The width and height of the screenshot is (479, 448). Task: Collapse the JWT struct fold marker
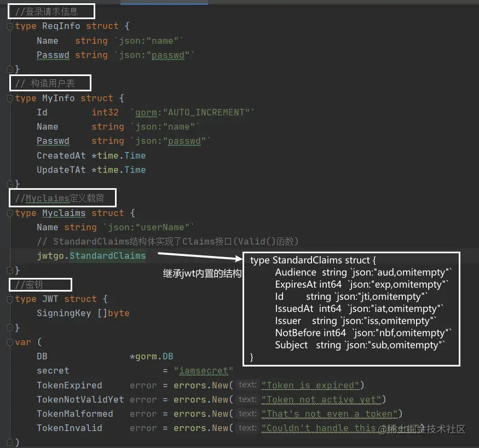pyautogui.click(x=10, y=299)
